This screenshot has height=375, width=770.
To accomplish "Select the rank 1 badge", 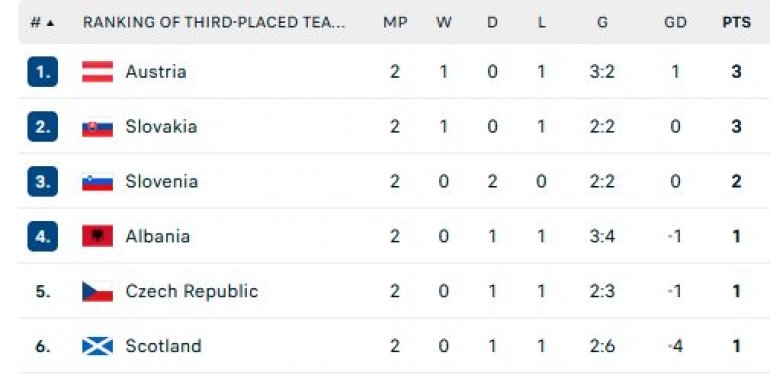I will pyautogui.click(x=43, y=72).
